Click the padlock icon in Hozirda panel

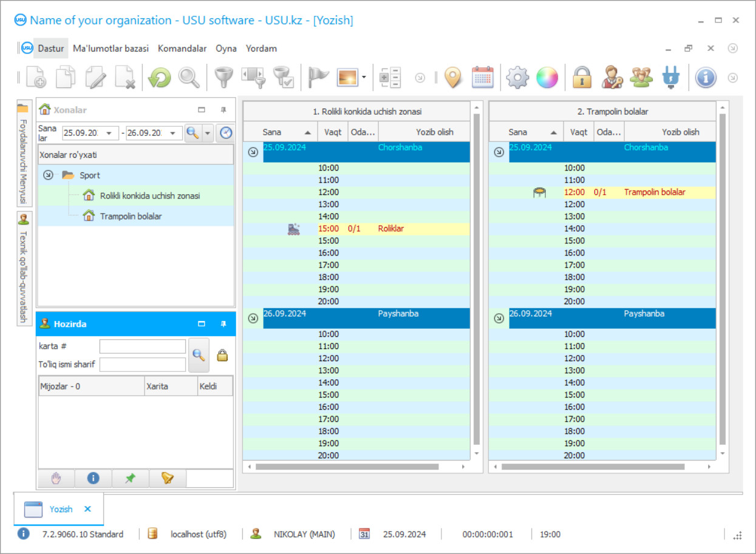pyautogui.click(x=222, y=356)
